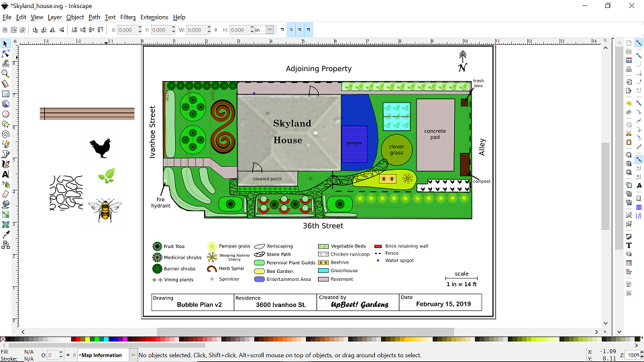Open the Filters menu

[127, 17]
